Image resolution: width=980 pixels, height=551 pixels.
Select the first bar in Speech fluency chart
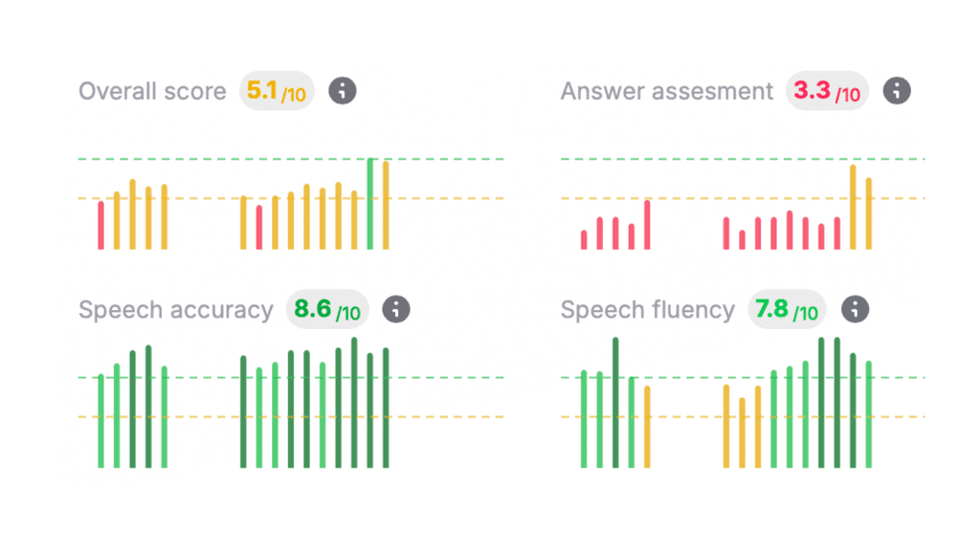coord(584,419)
